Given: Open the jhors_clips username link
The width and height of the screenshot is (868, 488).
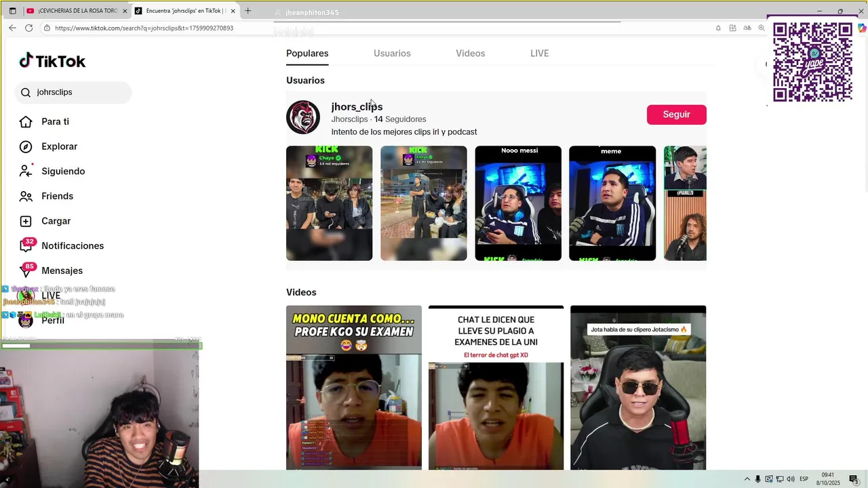Looking at the screenshot, I should tap(357, 106).
